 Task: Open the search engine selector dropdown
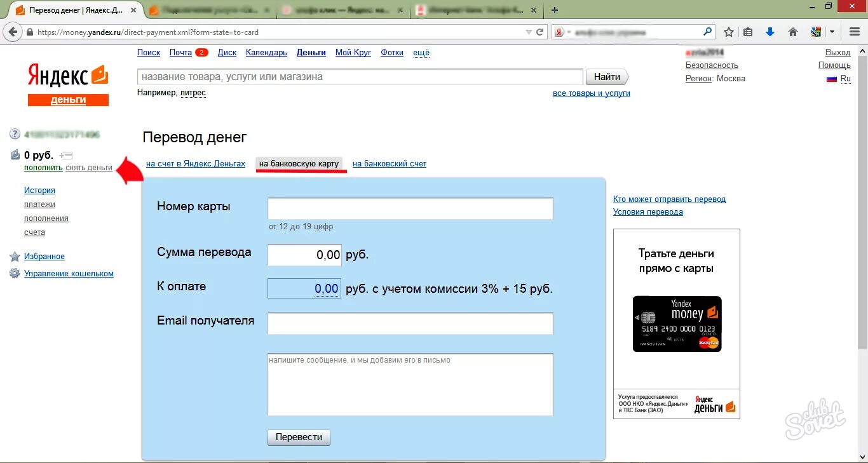coord(562,32)
